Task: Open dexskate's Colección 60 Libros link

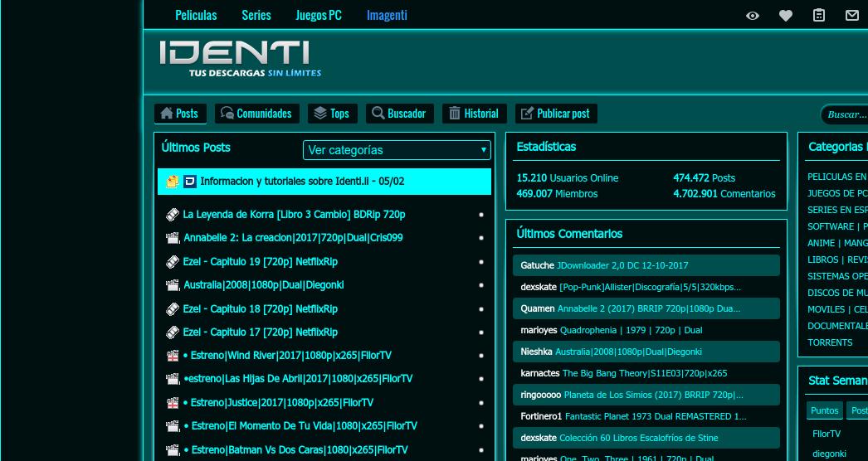Action: pyautogui.click(x=639, y=438)
